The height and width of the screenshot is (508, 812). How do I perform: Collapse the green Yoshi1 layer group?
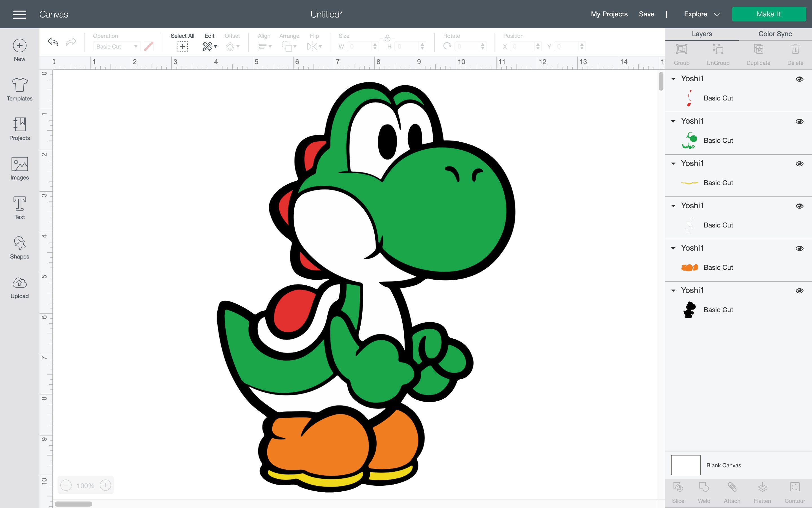coord(673,121)
